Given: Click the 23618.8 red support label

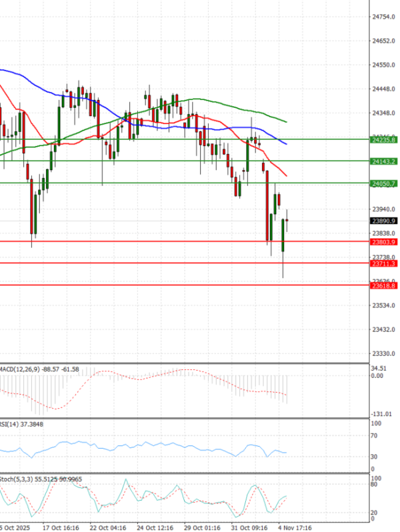Looking at the screenshot, I should tap(385, 285).
